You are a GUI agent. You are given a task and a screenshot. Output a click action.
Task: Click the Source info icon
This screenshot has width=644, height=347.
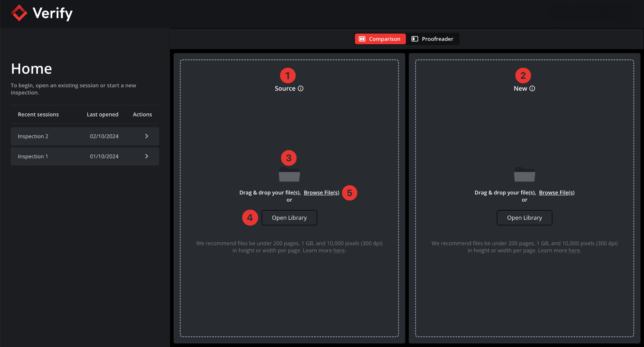[x=301, y=89]
